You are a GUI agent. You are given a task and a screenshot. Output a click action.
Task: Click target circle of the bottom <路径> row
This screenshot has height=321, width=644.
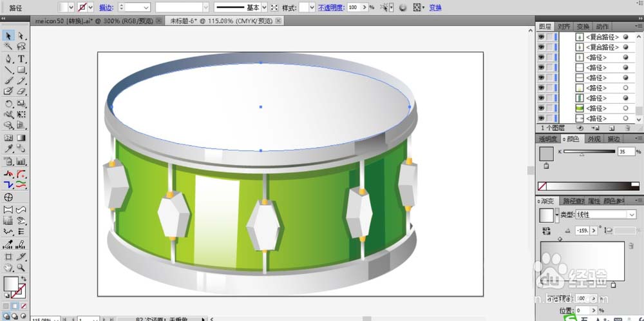625,119
